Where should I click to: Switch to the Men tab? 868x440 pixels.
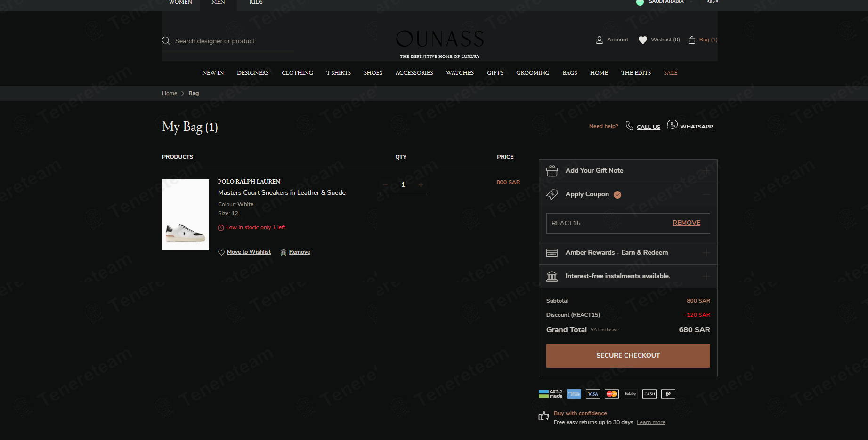point(218,2)
